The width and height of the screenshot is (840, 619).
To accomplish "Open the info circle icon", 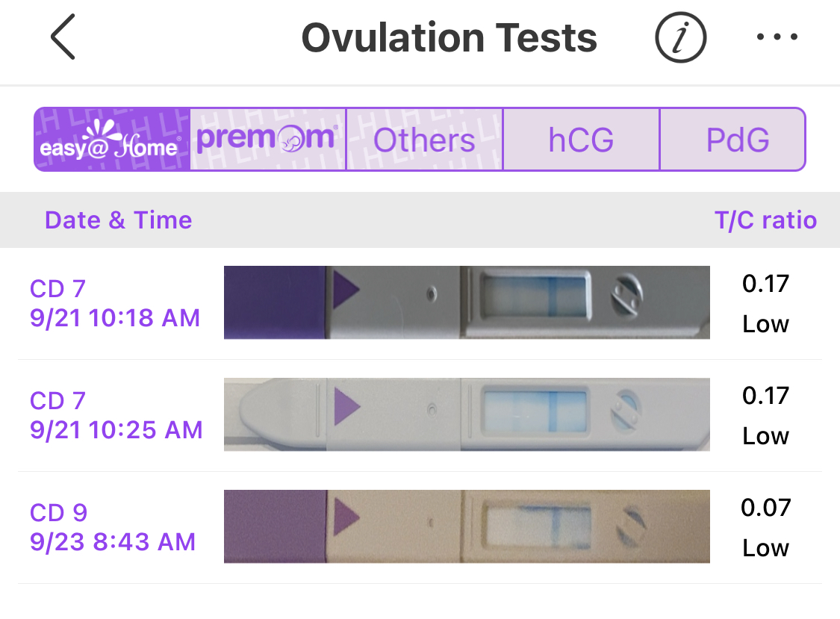I will pyautogui.click(x=680, y=37).
